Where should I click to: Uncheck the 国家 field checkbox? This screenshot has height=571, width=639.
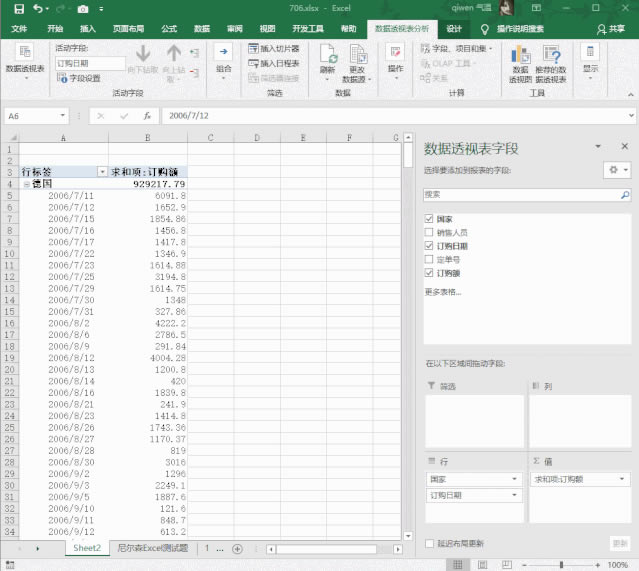tap(429, 219)
